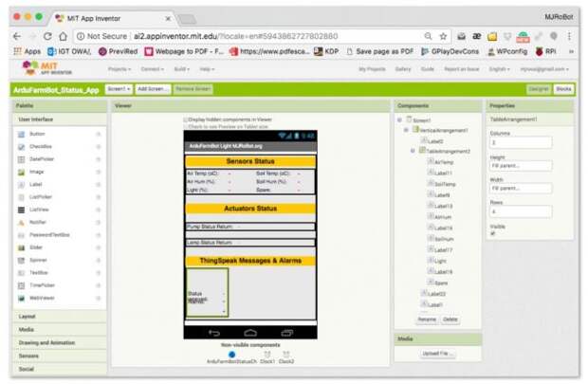
Task: Open Chrome's three-dot menu
Action: click(x=569, y=36)
